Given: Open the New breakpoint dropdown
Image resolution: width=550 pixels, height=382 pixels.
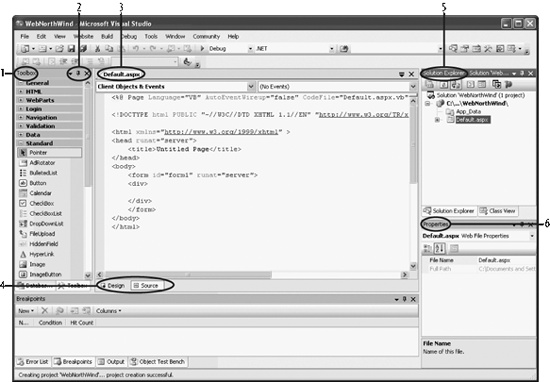Looking at the screenshot, I should tap(26, 311).
